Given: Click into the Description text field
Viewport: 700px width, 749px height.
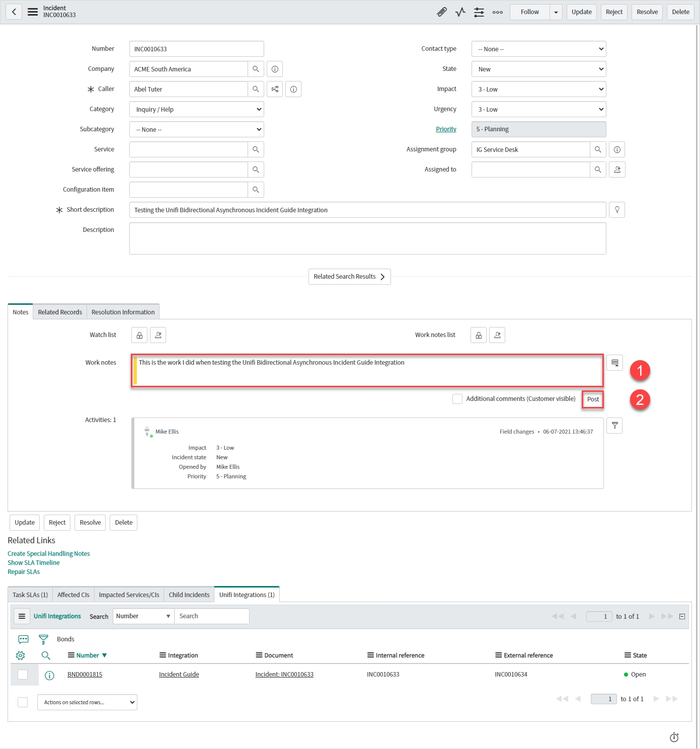Looking at the screenshot, I should click(x=367, y=238).
